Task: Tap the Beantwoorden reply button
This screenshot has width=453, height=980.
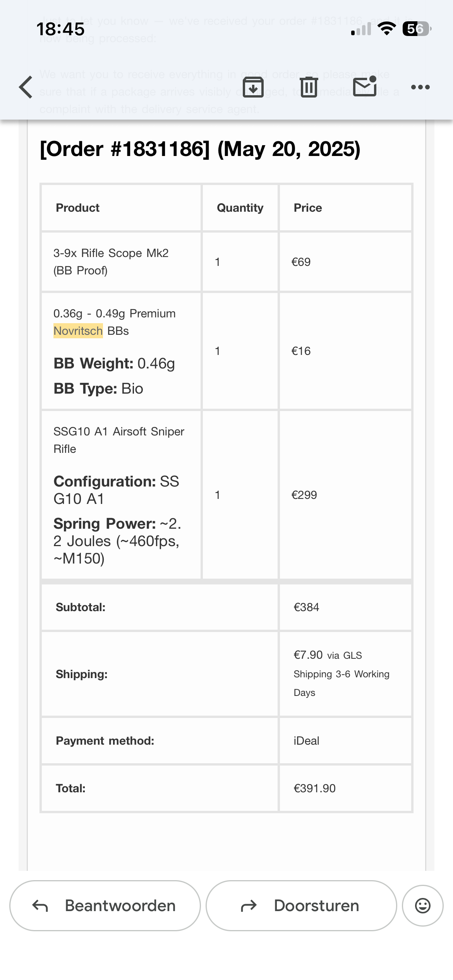Action: point(105,906)
